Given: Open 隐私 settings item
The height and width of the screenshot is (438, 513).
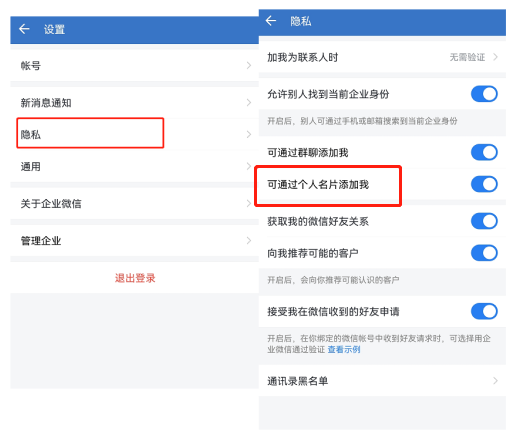Looking at the screenshot, I should pos(135,134).
